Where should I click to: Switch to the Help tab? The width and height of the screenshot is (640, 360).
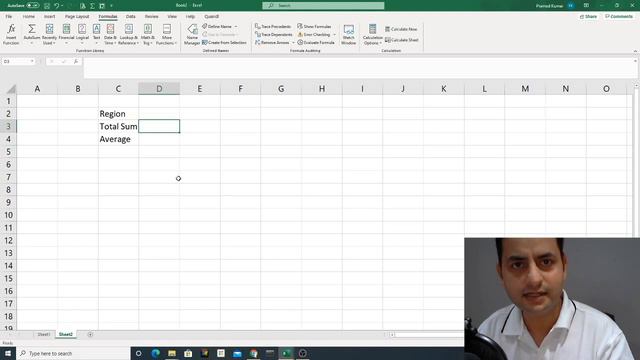tap(190, 16)
